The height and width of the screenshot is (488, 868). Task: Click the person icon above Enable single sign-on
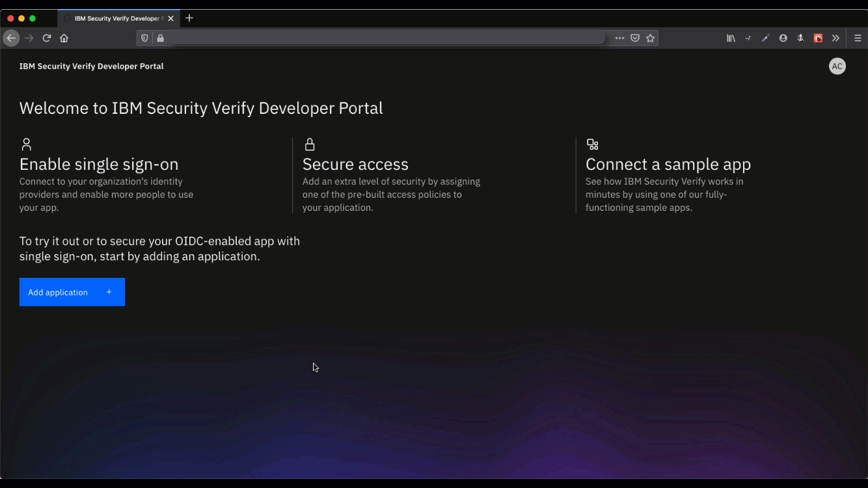click(26, 144)
